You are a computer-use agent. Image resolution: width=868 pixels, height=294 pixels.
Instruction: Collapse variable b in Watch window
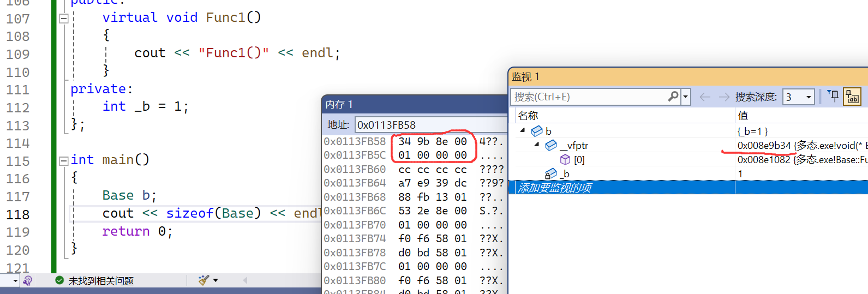tap(523, 130)
